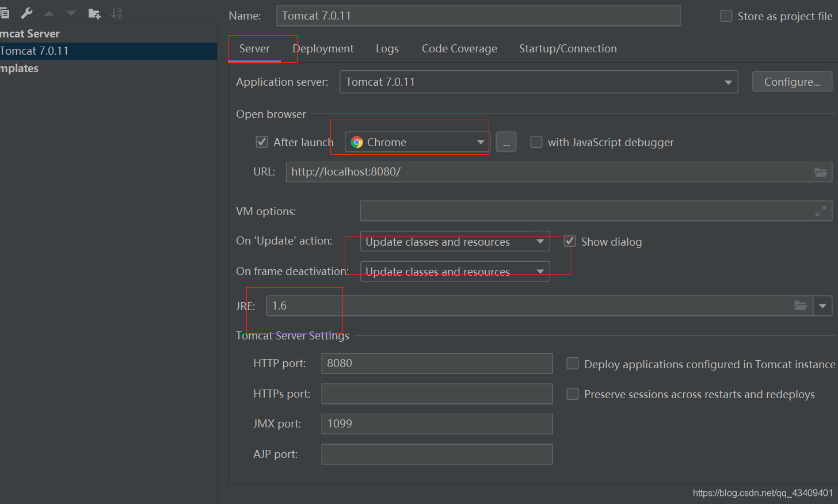Click the URL input field
This screenshot has width=838, height=504.
(x=559, y=172)
